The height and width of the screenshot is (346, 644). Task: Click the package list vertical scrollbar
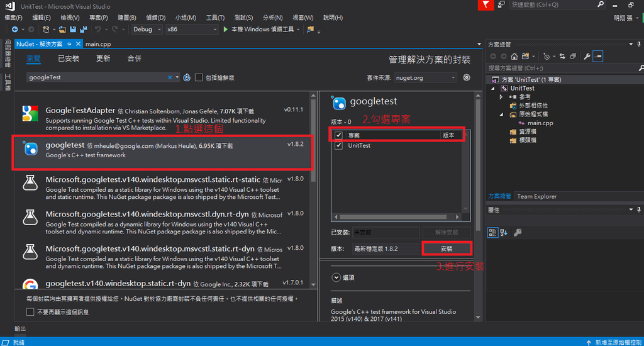[313, 141]
